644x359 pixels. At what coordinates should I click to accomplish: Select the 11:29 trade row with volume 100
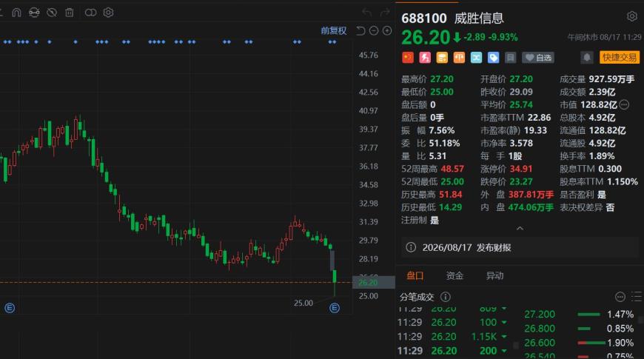[x=452, y=323]
